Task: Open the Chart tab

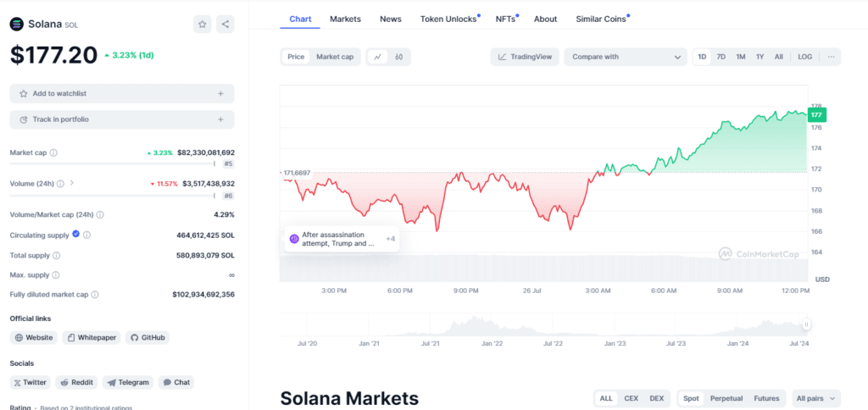Action: coord(301,19)
